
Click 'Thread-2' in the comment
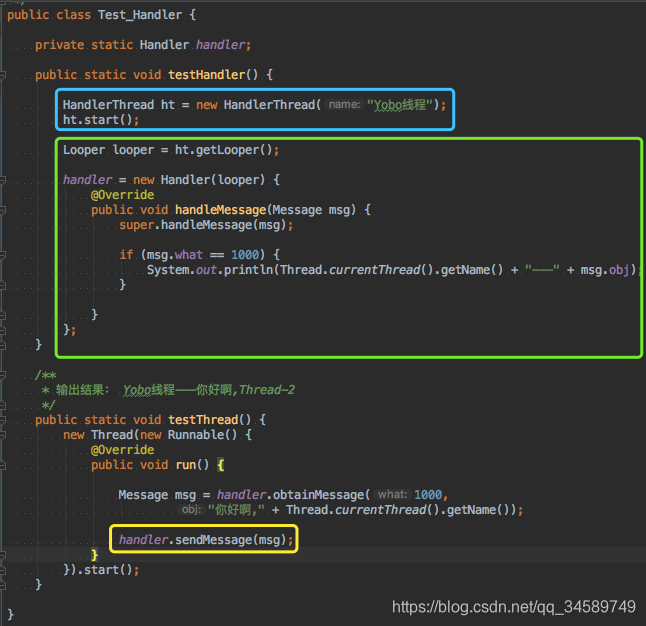tap(267, 389)
